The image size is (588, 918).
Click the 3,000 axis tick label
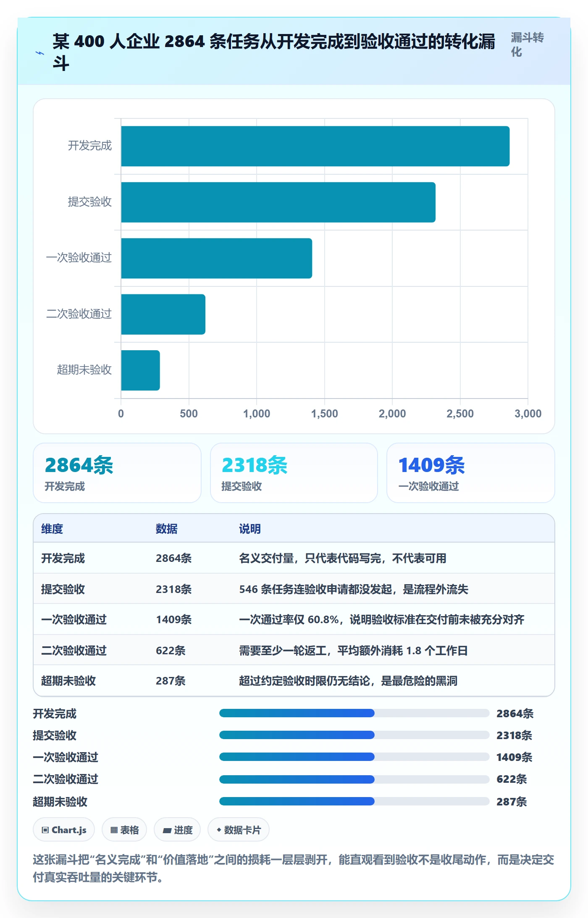(528, 414)
